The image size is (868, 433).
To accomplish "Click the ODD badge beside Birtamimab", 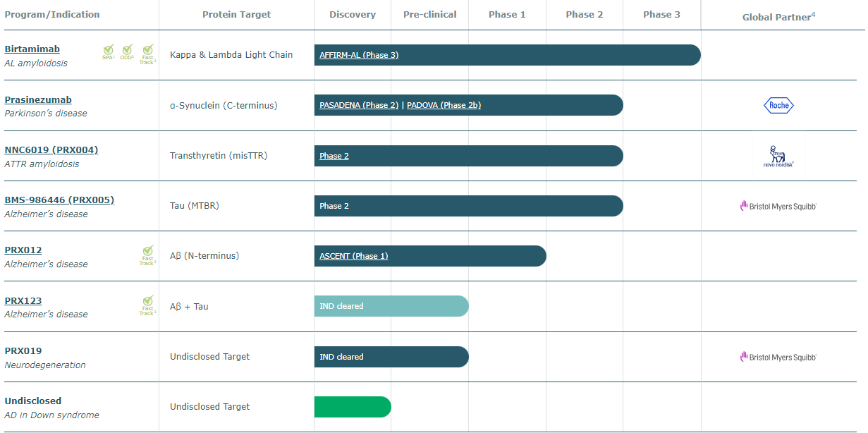I will coord(128,51).
